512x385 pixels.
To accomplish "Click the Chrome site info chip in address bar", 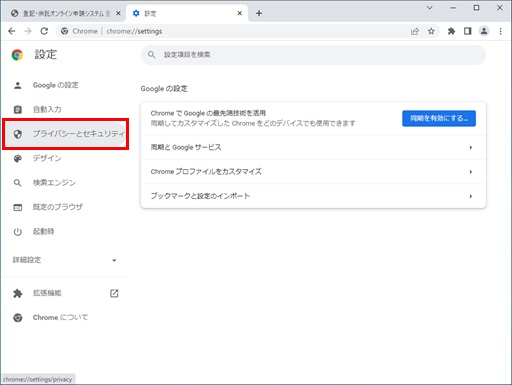I will [79, 31].
